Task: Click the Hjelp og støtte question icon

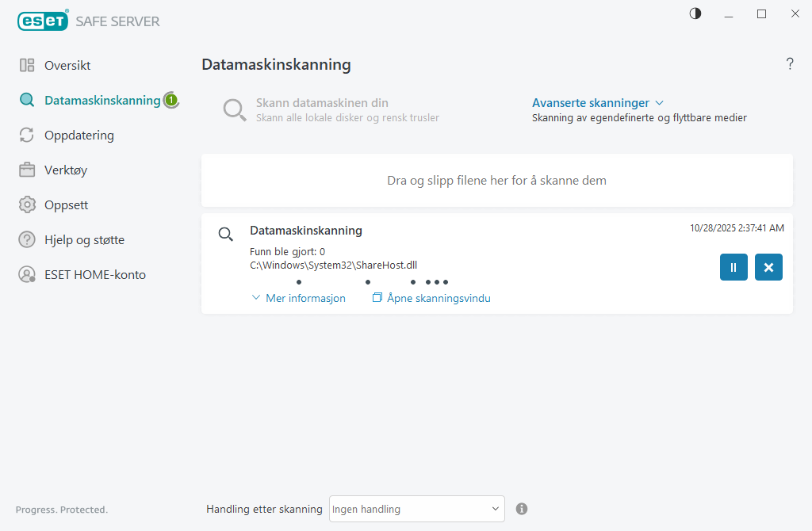Action: tap(29, 239)
